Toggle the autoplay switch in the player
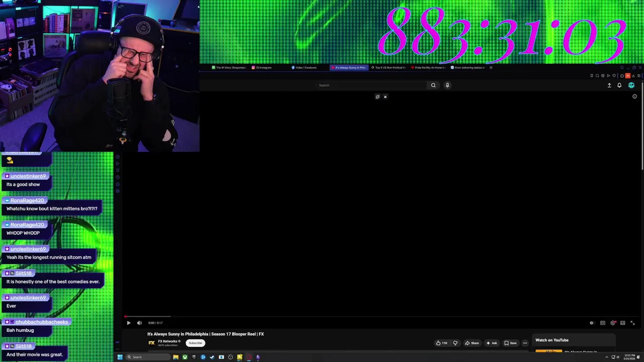This screenshot has height=362, width=644. click(x=592, y=323)
